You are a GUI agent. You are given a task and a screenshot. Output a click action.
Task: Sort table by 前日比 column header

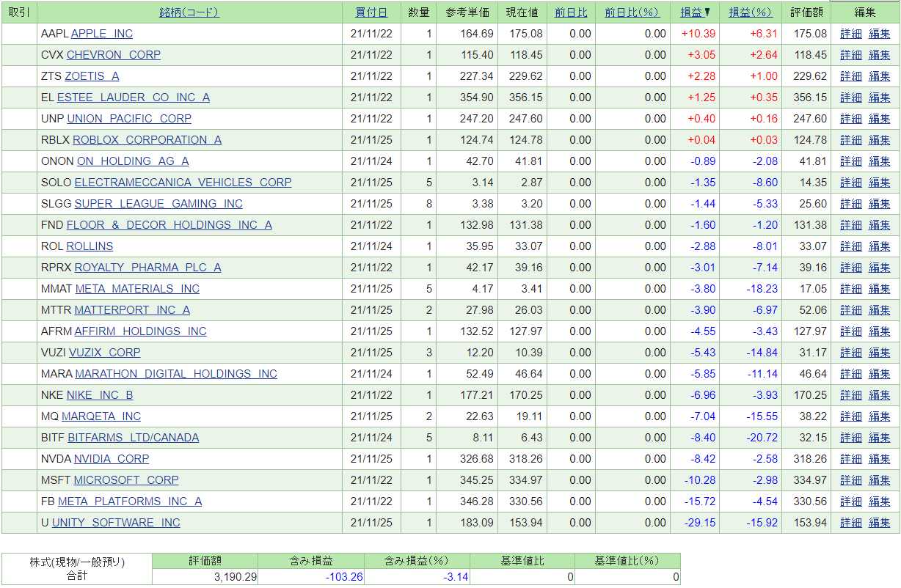[x=571, y=12]
